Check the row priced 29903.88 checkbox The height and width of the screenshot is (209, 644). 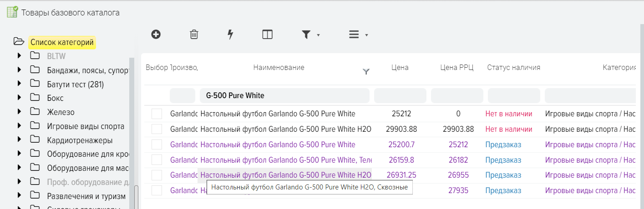pyautogui.click(x=157, y=129)
